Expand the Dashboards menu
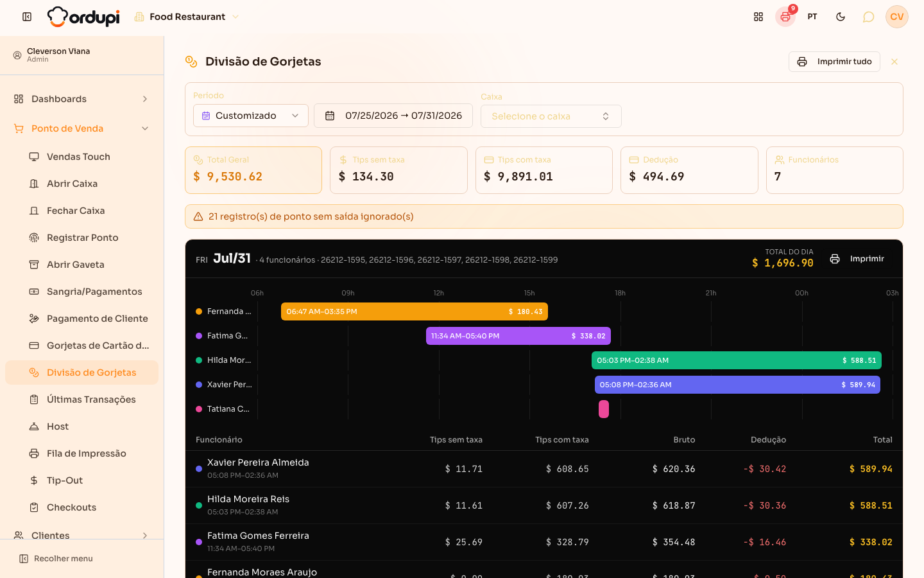The width and height of the screenshot is (924, 578). coord(81,99)
